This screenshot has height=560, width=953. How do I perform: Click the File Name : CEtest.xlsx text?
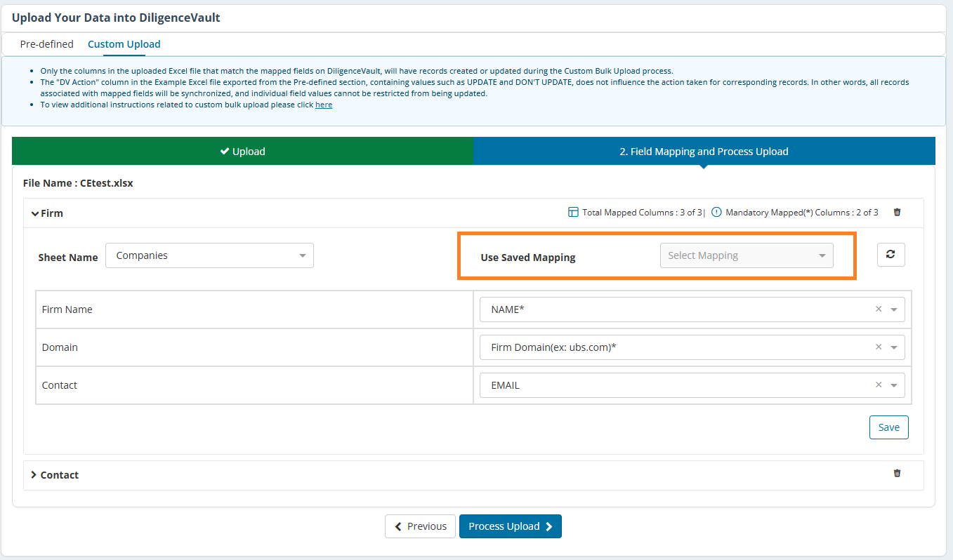coord(78,183)
